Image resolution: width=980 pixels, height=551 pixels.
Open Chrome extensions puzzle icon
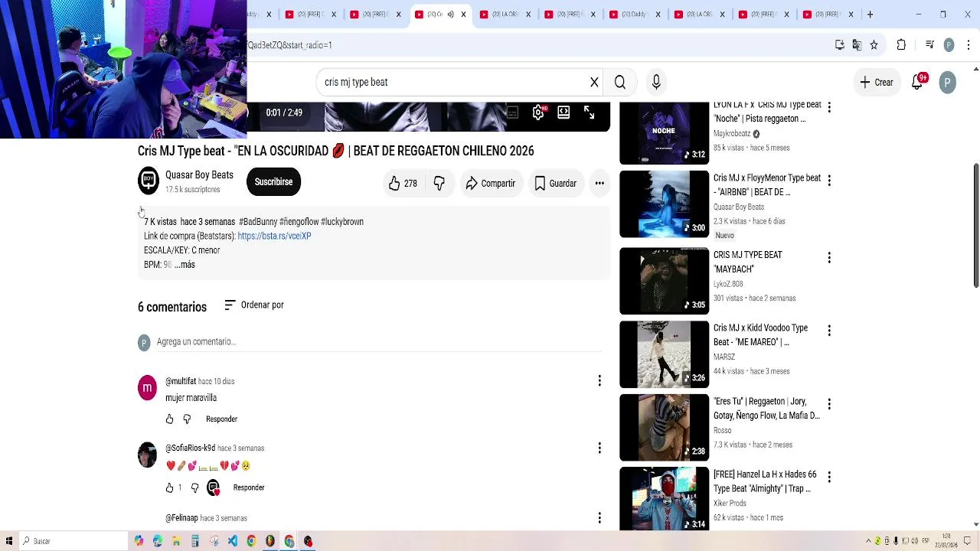901,45
